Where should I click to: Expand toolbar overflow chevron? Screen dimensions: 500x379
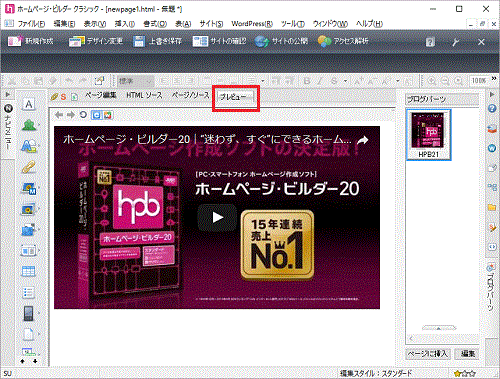(x=494, y=78)
